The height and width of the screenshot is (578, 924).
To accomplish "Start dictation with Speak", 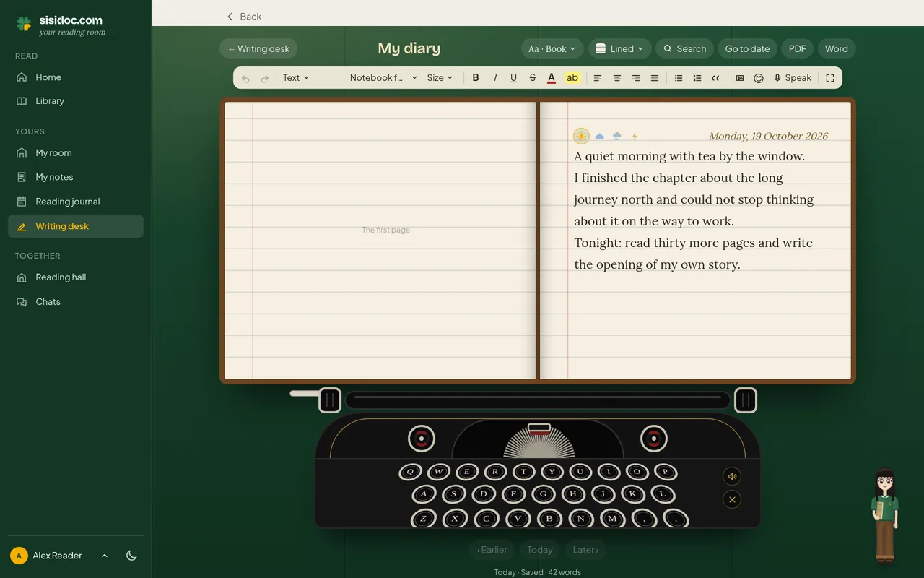I will [x=793, y=78].
